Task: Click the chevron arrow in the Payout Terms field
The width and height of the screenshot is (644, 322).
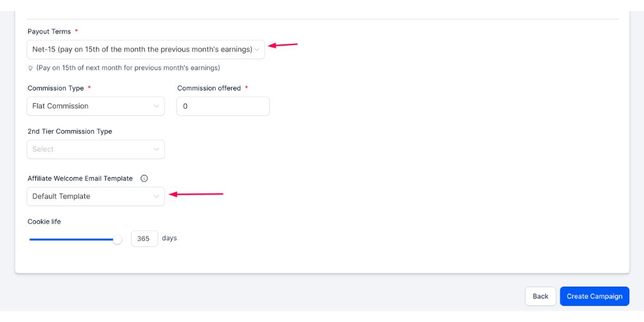Action: 258,50
